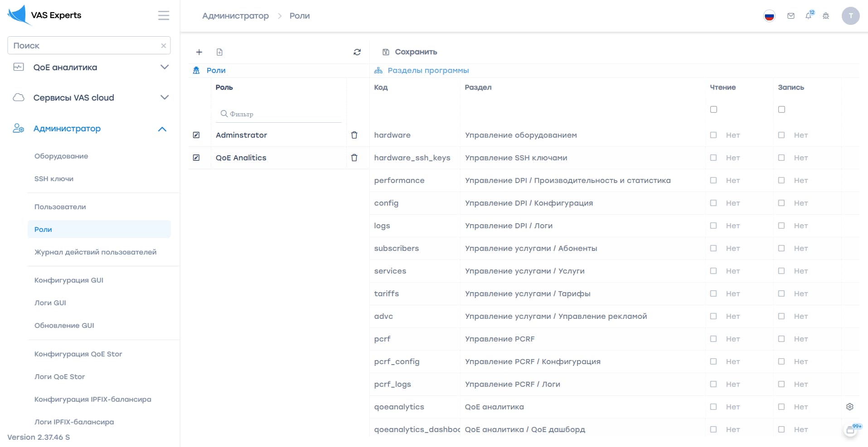Image resolution: width=868 pixels, height=447 pixels.
Task: Collapse the Администратор menu chevron
Action: (x=162, y=129)
